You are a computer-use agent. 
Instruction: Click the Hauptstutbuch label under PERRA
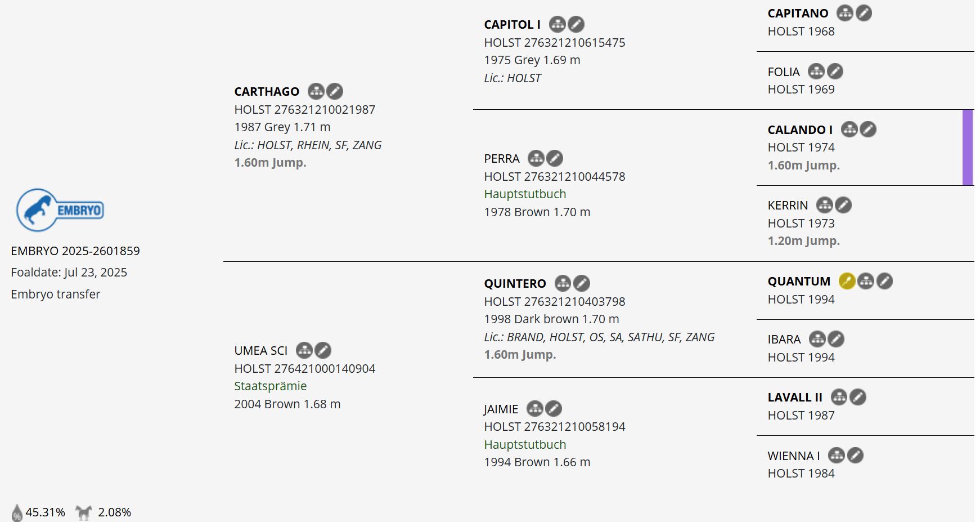pos(525,194)
